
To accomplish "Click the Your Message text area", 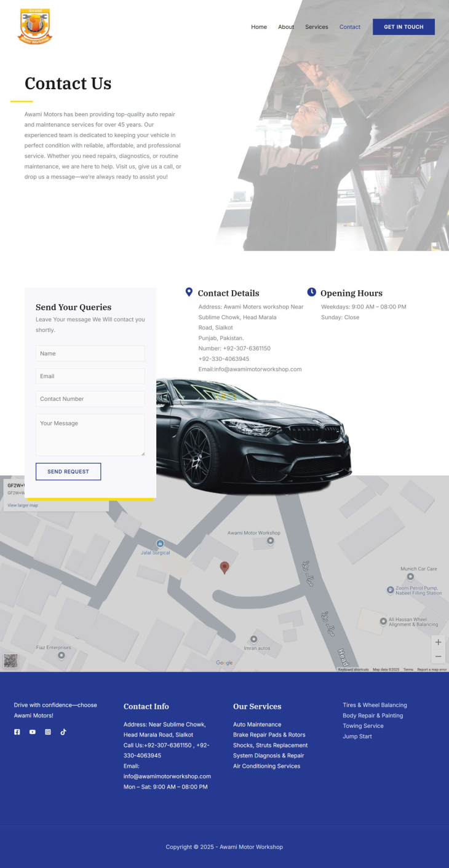I will tap(90, 435).
